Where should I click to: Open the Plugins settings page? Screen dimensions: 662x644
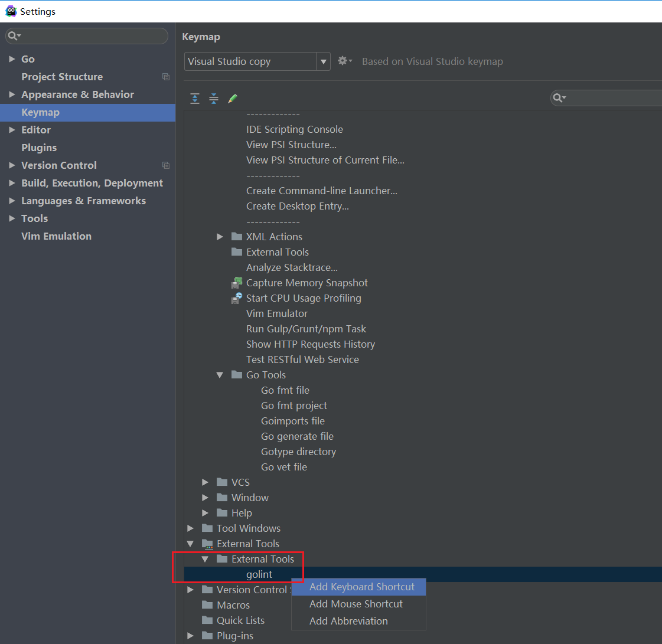tap(39, 148)
